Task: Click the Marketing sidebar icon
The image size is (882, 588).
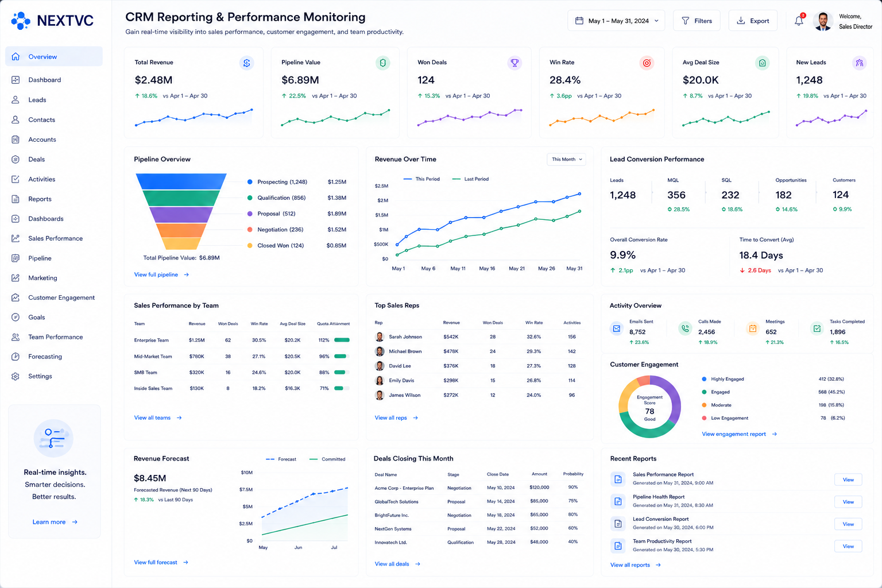Action: 16,278
